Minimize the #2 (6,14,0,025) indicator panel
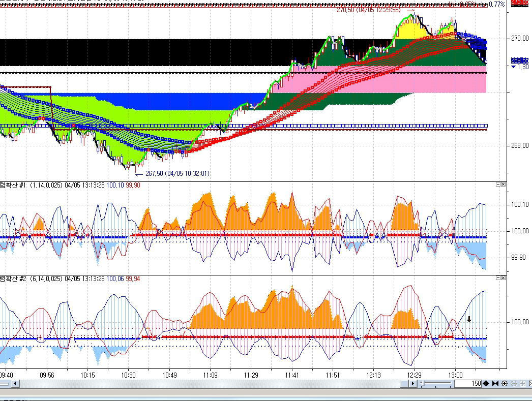Image resolution: width=532 pixels, height=401 pixels. tap(497, 279)
